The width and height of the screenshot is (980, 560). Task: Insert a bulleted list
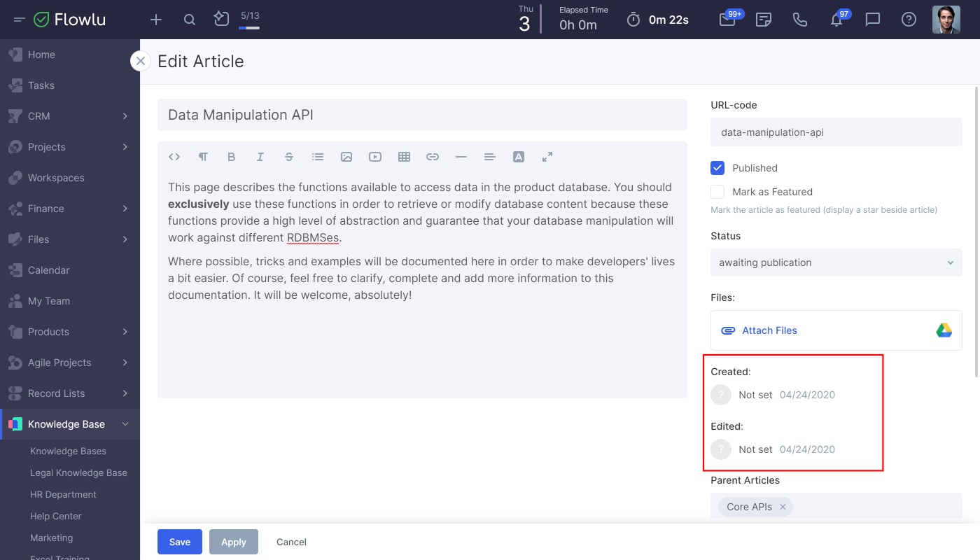(x=318, y=157)
